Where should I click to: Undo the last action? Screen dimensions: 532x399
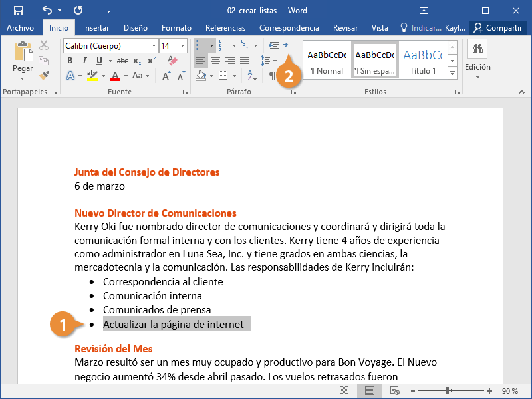click(x=47, y=11)
